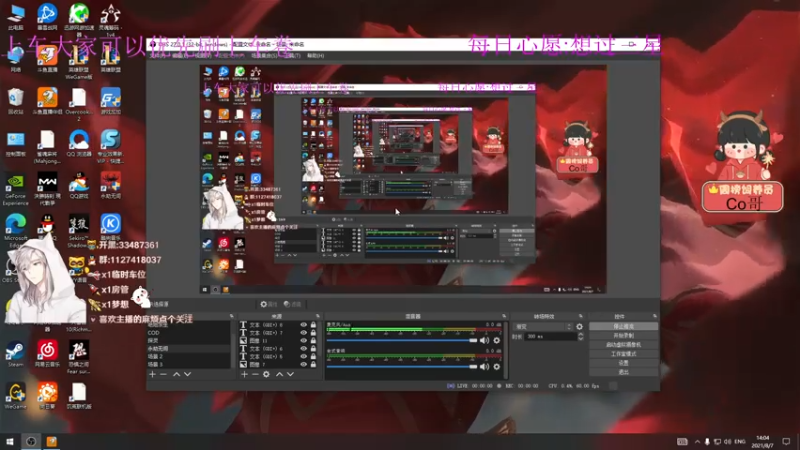Add a new source with plus icon

[x=244, y=374]
